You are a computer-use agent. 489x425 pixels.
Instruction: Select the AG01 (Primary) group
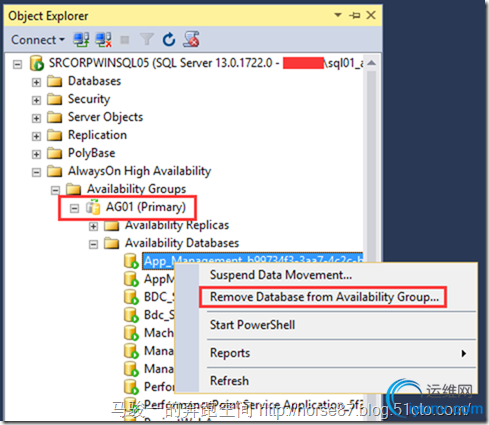(146, 207)
